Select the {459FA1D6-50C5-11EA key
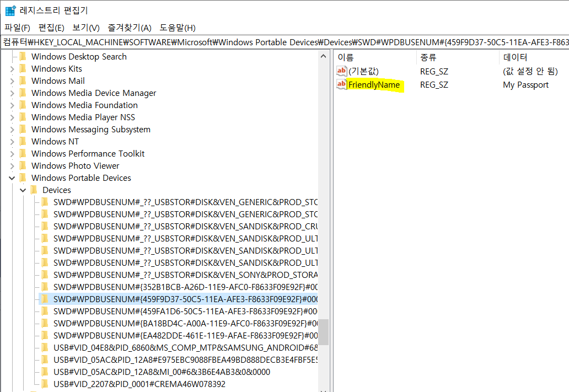 tap(185, 312)
